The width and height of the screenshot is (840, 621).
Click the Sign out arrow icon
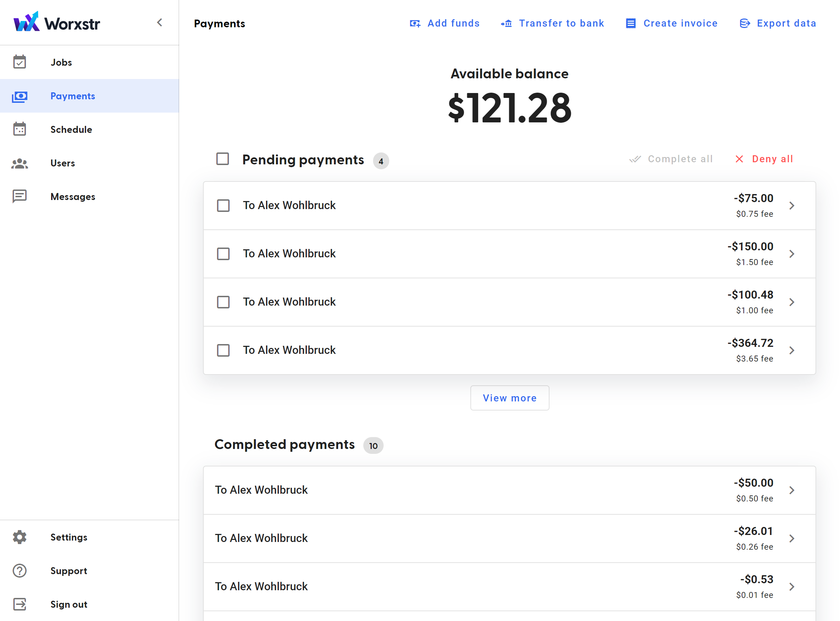click(x=20, y=604)
